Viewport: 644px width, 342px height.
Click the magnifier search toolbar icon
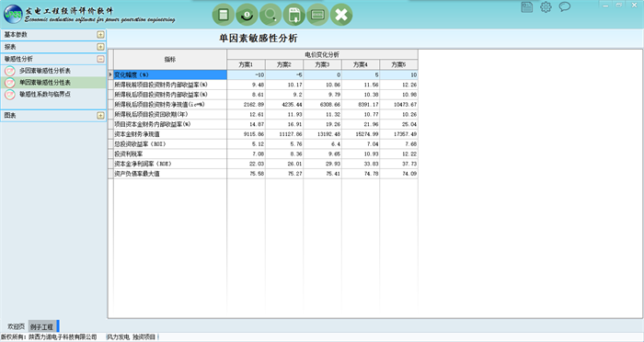coord(270,16)
